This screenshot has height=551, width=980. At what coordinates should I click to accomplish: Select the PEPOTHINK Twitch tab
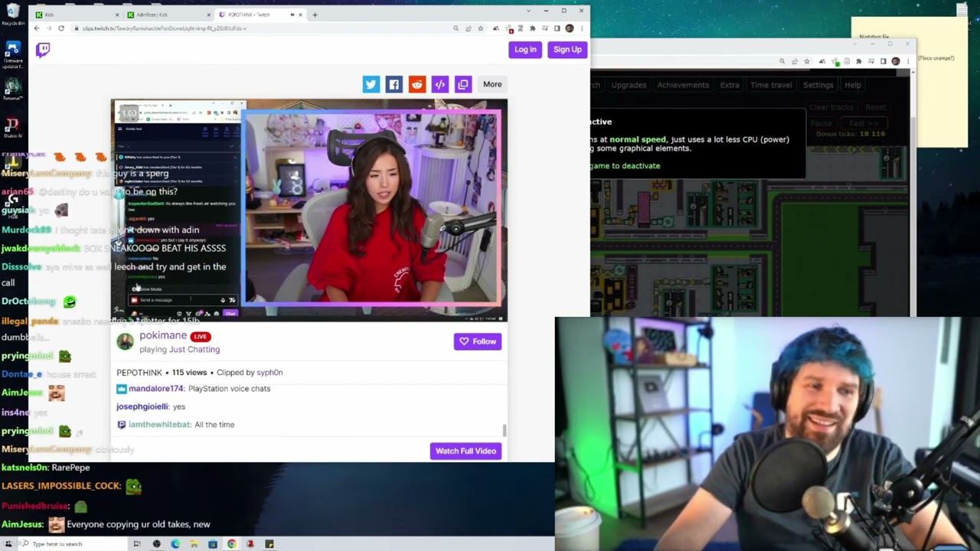[260, 15]
